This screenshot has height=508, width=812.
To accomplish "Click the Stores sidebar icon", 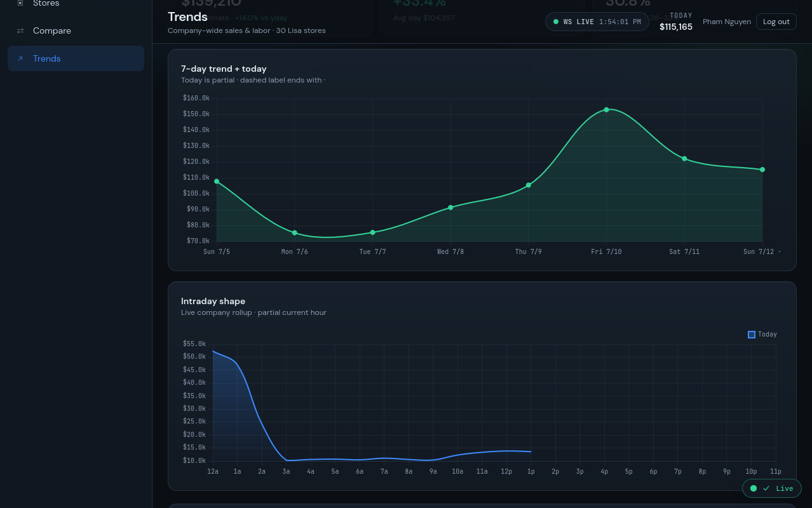I will pos(20,3).
